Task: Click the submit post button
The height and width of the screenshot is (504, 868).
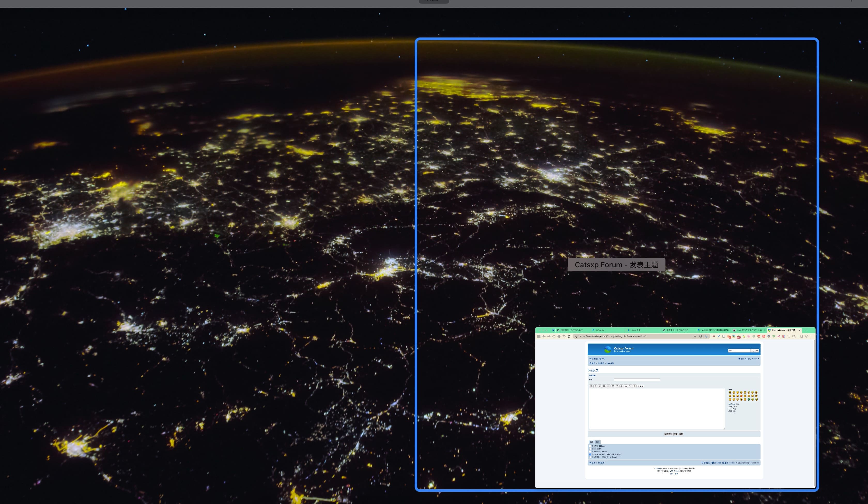Action: [681, 434]
